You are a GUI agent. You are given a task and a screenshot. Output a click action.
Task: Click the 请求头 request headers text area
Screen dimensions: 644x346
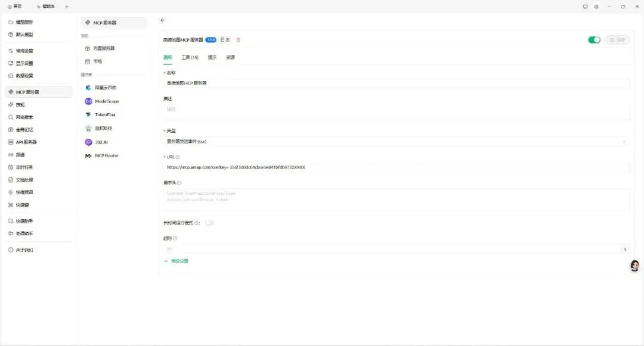[x=396, y=200]
